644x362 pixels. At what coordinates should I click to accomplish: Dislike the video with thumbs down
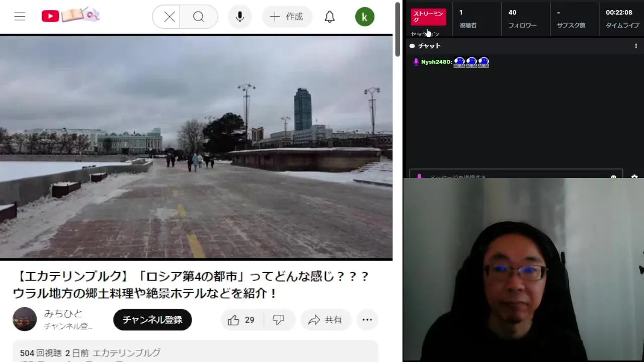[278, 320]
